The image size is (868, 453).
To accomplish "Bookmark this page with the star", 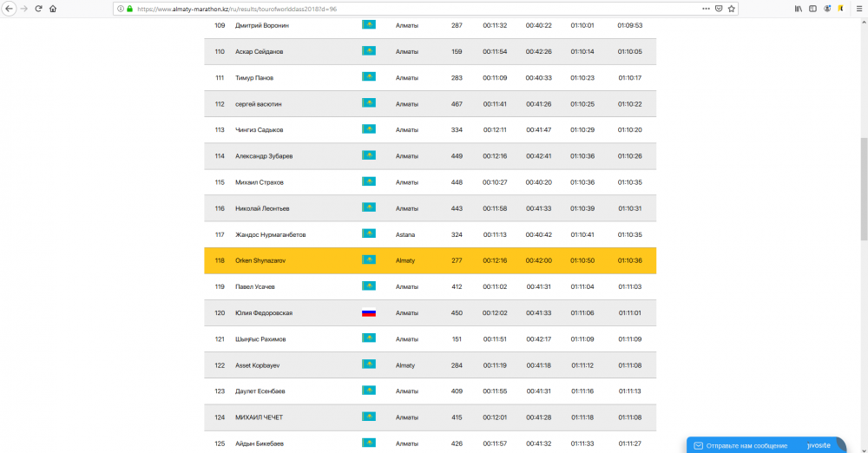I will pos(732,9).
